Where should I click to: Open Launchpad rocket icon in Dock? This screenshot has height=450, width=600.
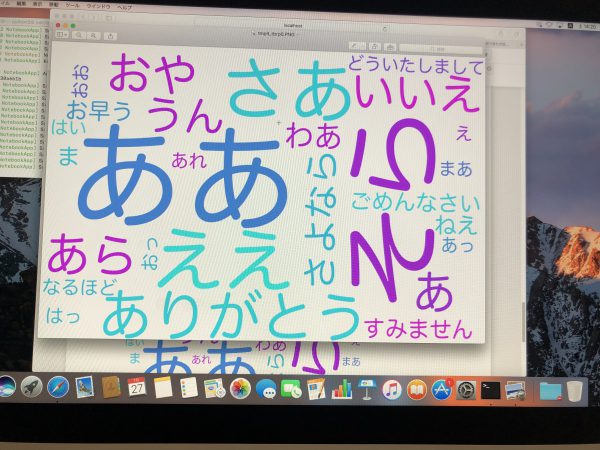(x=31, y=386)
